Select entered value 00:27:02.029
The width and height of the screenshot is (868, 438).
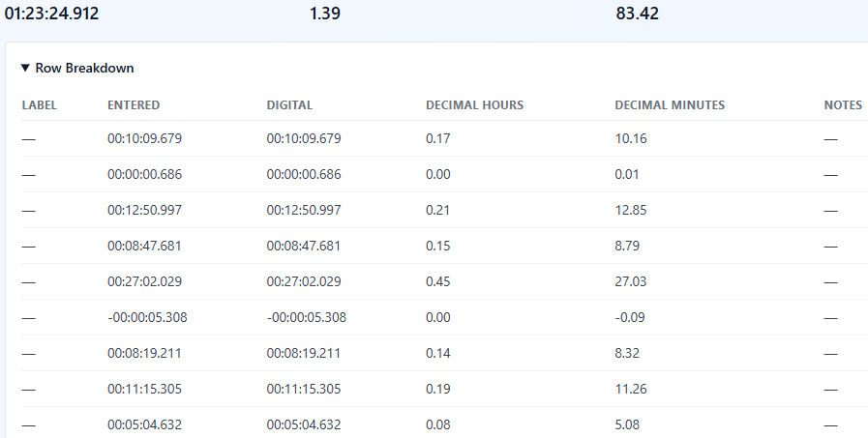click(x=144, y=281)
